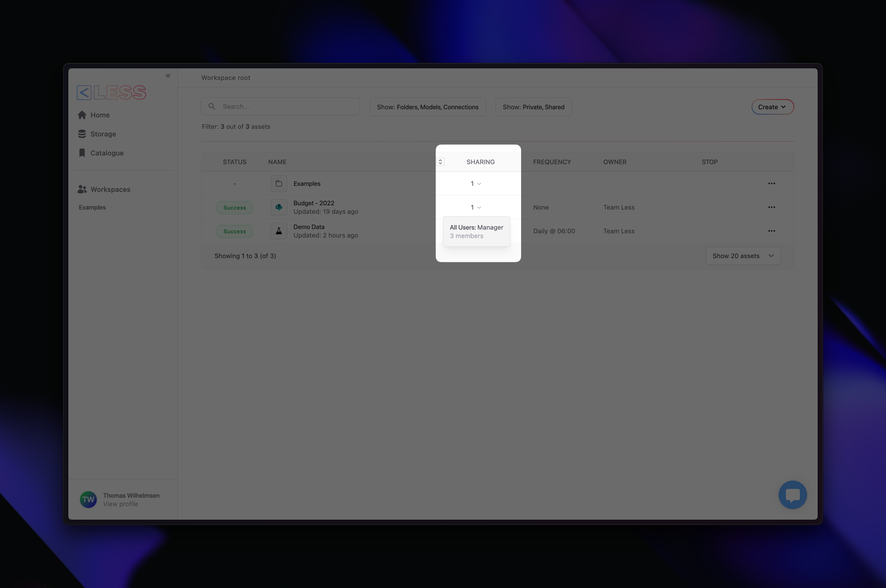Click Thomas Wilhelmsen user name

coord(131,495)
